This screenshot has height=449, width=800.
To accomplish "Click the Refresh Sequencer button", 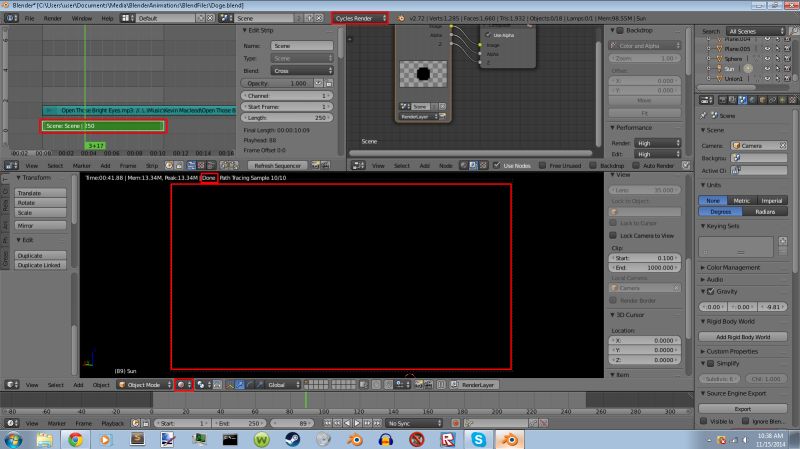I will pyautogui.click(x=278, y=165).
